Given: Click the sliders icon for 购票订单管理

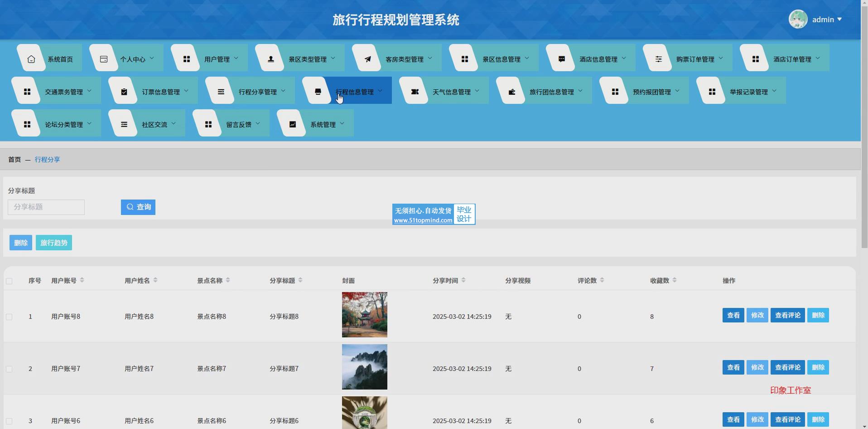Looking at the screenshot, I should coord(658,59).
